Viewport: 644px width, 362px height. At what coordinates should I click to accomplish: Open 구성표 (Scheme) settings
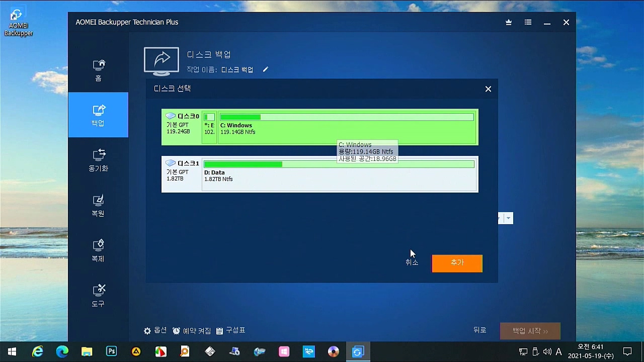coord(230,330)
